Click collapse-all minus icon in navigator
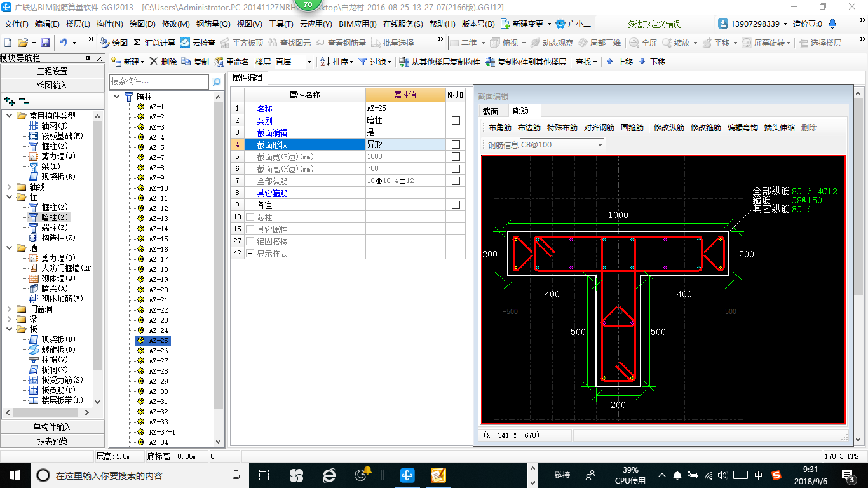868x488 pixels. pos(24,100)
